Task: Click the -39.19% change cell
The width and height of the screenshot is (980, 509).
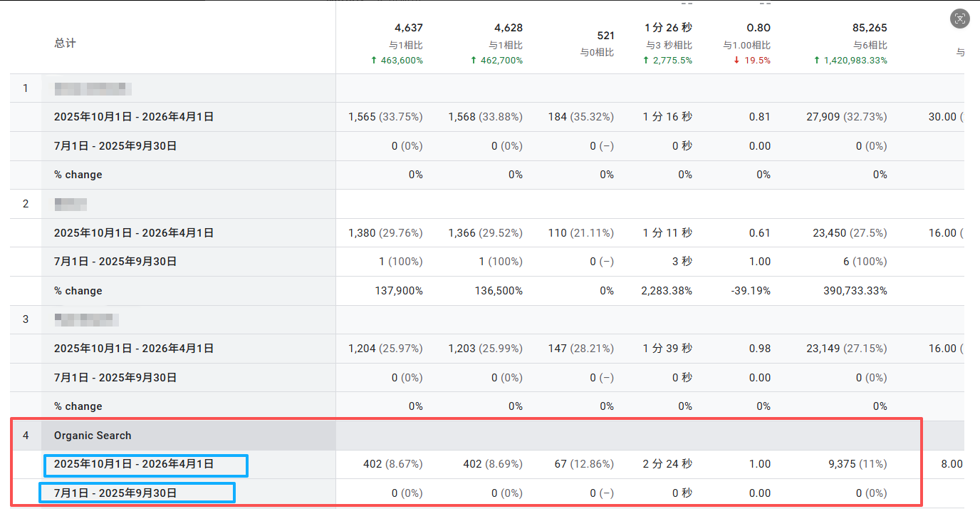Action: click(749, 291)
